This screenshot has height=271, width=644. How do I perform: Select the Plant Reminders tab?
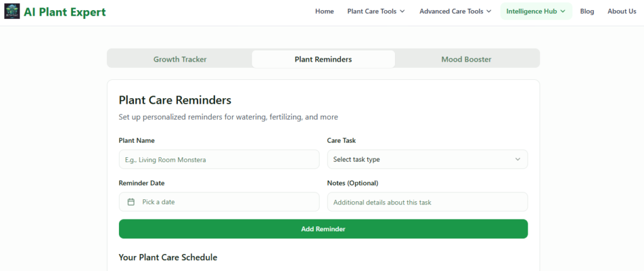(323, 59)
